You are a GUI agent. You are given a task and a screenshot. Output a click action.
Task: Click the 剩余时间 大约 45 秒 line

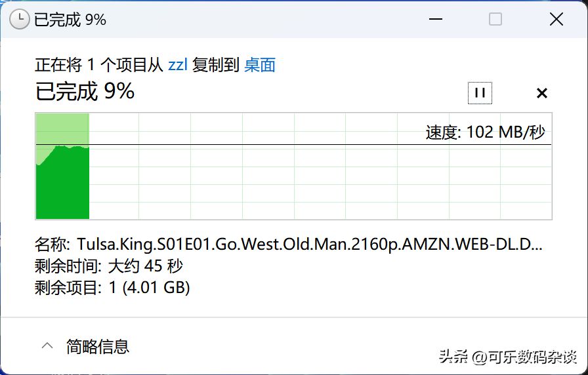pos(109,266)
